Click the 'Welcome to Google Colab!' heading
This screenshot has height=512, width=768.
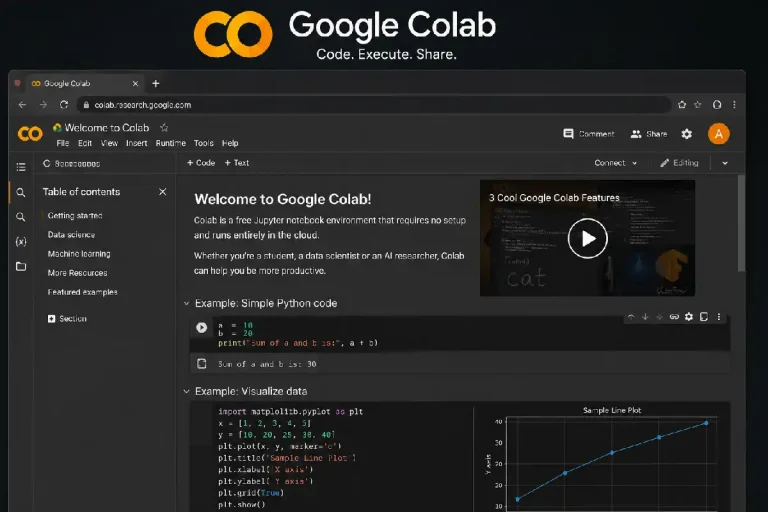click(283, 199)
